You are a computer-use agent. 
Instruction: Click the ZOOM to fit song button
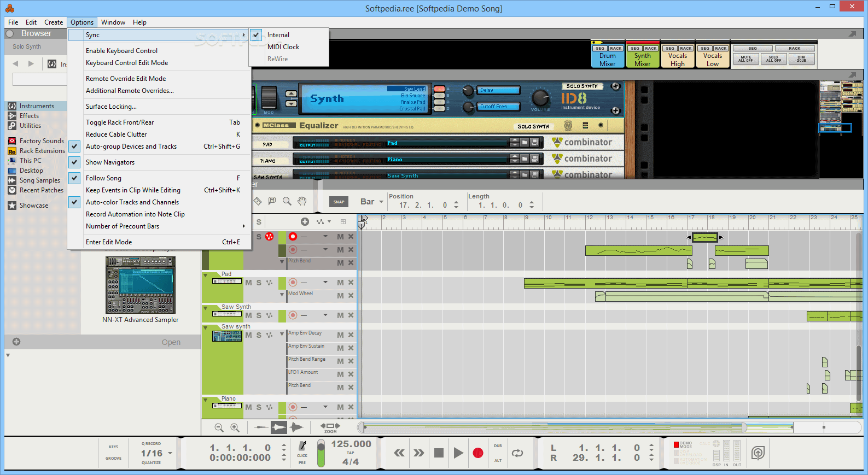tap(330, 427)
